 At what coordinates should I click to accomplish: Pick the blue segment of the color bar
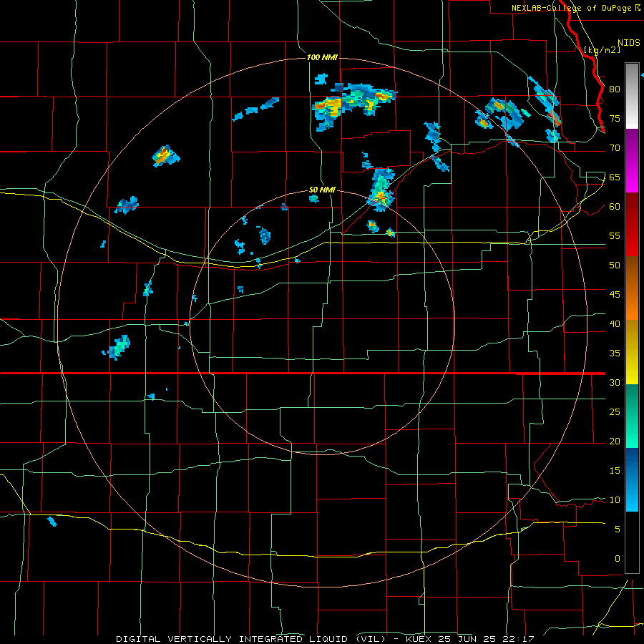tap(632, 479)
